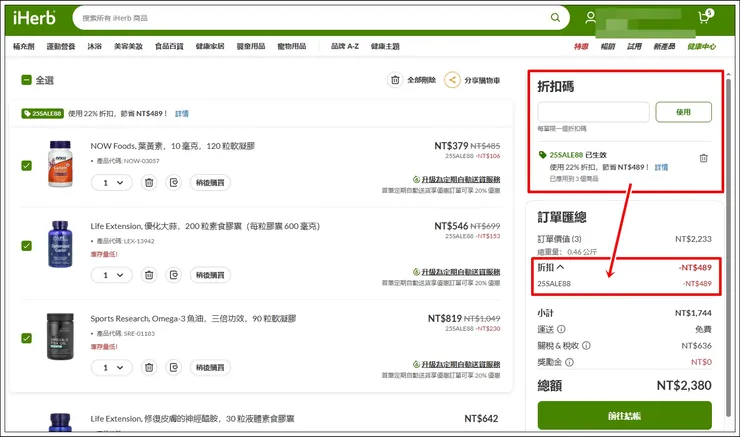Click the iHerb logo
The width and height of the screenshot is (740, 437).
(x=34, y=18)
